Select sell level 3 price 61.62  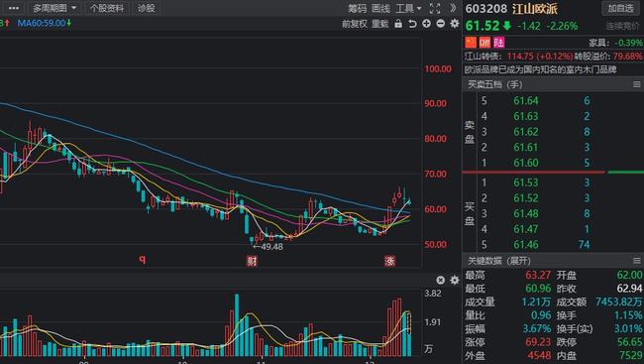coord(526,132)
